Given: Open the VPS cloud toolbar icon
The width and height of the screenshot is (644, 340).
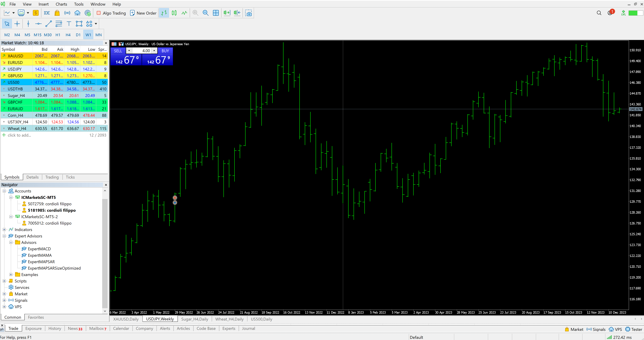Looking at the screenshot, I should [x=77, y=13].
